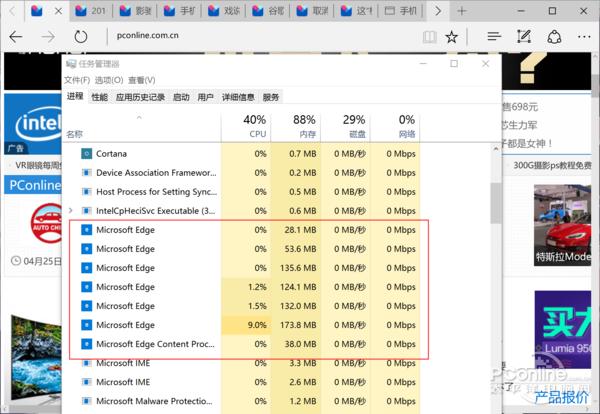Sort processes by CPU column header
Image resolution: width=600 pixels, height=414 pixels.
click(x=246, y=127)
